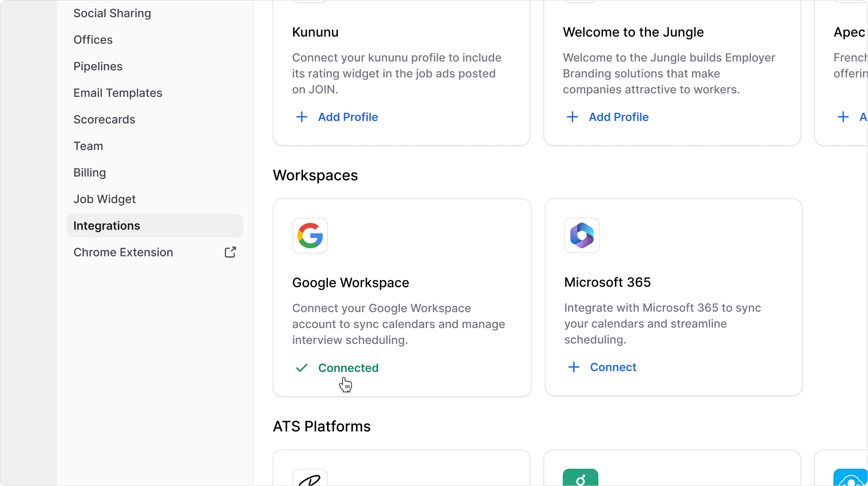The height and width of the screenshot is (486, 868).
Task: Click Connect for Microsoft 365
Action: 613,367
